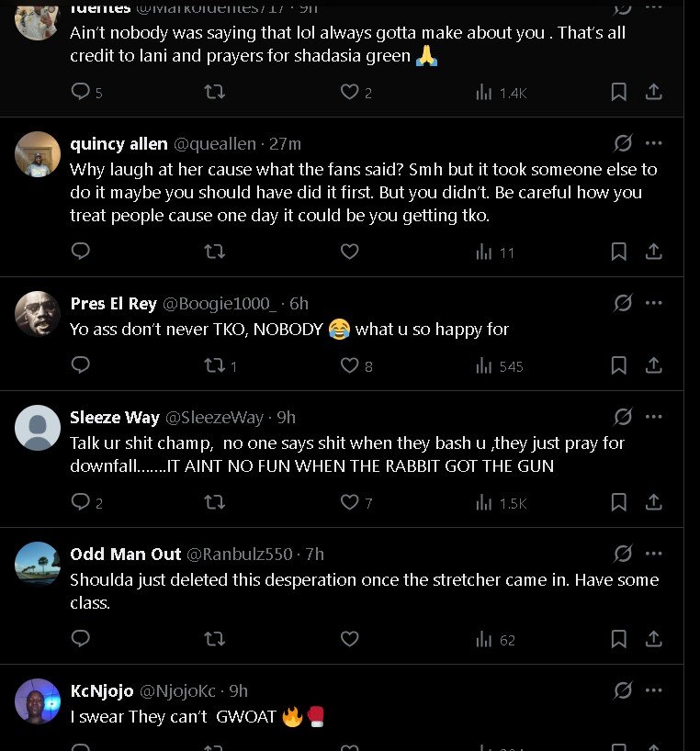Bookmark Odd Man Out's tweet
Screen dimensions: 700x751
coord(619,640)
